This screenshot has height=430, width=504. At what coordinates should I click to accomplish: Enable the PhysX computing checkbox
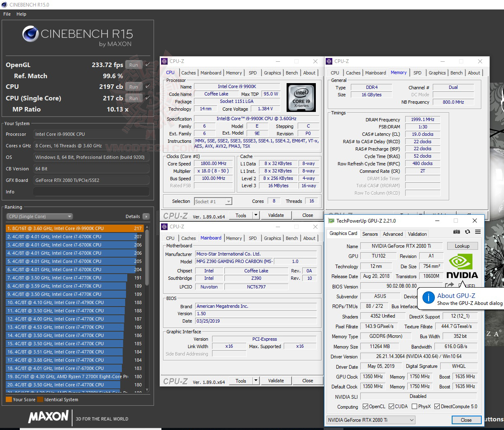tap(415, 406)
